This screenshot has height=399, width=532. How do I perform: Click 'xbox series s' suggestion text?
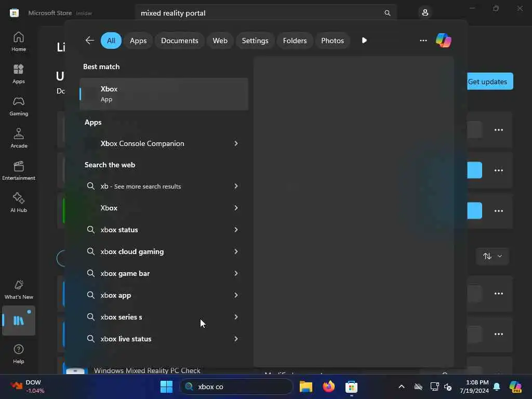(121, 317)
